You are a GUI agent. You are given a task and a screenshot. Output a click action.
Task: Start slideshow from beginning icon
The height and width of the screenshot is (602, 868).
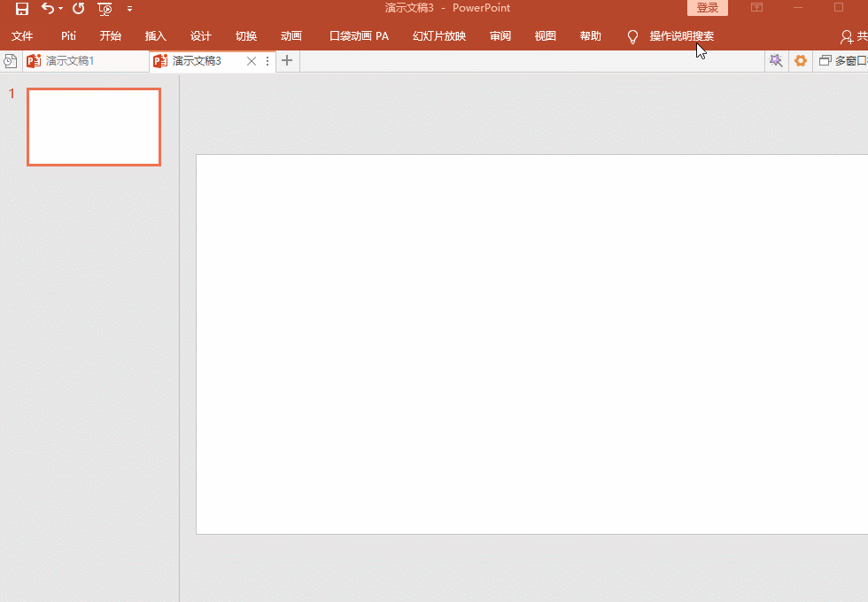click(105, 9)
